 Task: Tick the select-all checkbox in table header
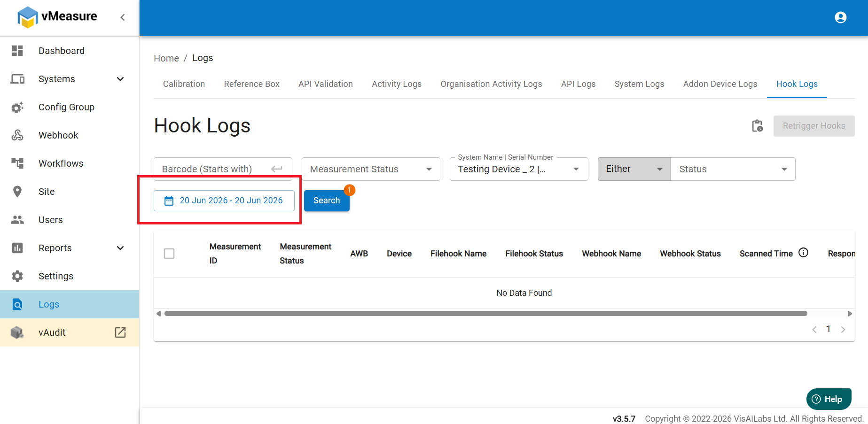point(169,254)
